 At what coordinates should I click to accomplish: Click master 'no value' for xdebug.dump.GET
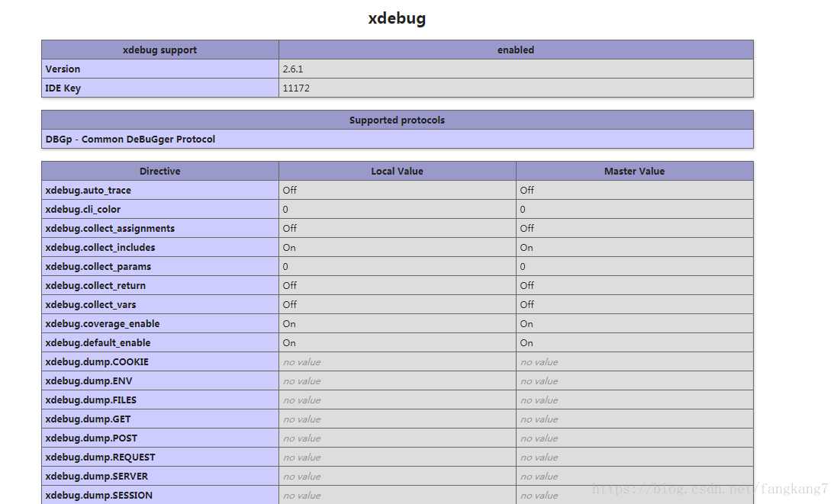tap(635, 419)
